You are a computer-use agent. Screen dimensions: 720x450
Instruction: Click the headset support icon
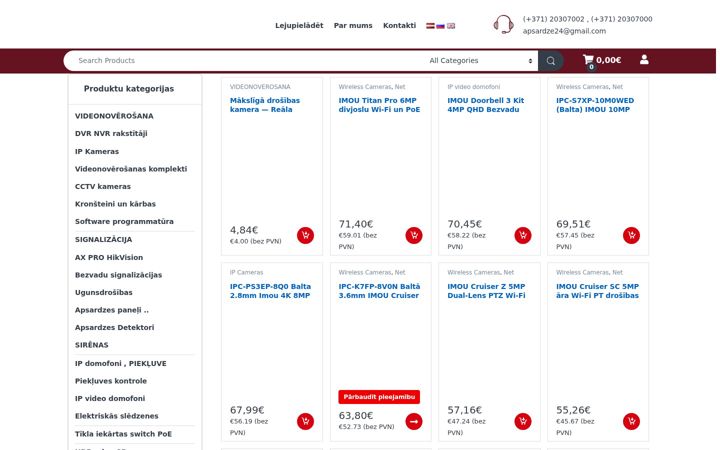pyautogui.click(x=503, y=24)
